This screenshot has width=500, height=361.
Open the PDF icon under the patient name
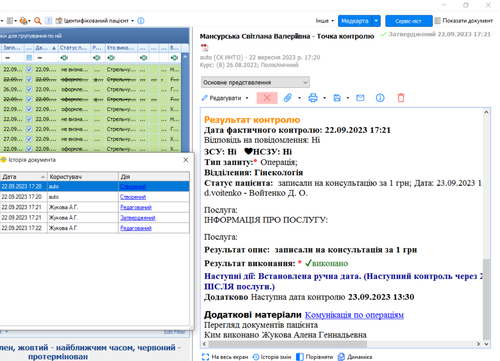coord(205,48)
